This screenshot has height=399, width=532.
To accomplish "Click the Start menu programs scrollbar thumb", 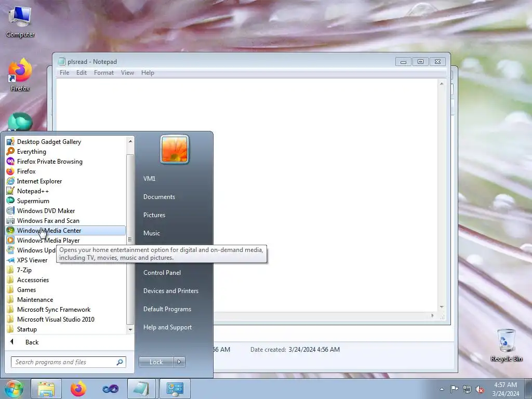I will pos(130,239).
